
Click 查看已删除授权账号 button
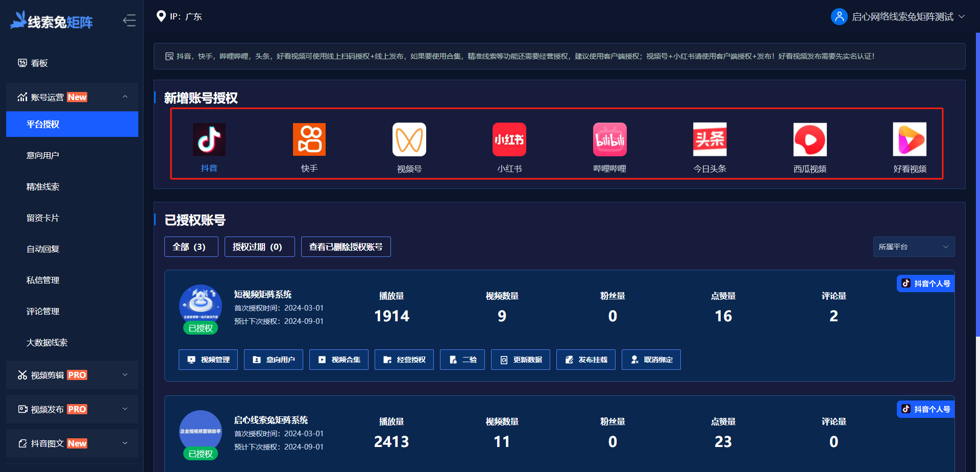[346, 247]
